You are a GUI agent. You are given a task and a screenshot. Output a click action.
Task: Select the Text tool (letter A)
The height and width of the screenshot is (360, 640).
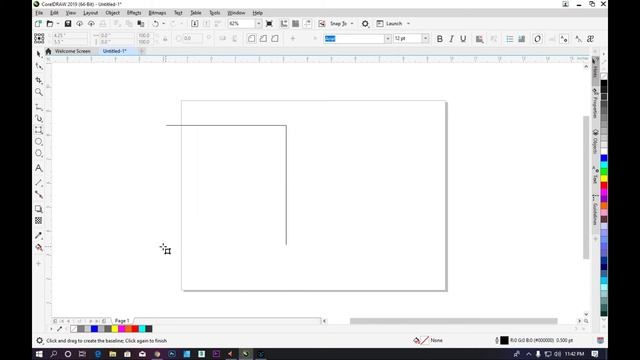click(39, 168)
